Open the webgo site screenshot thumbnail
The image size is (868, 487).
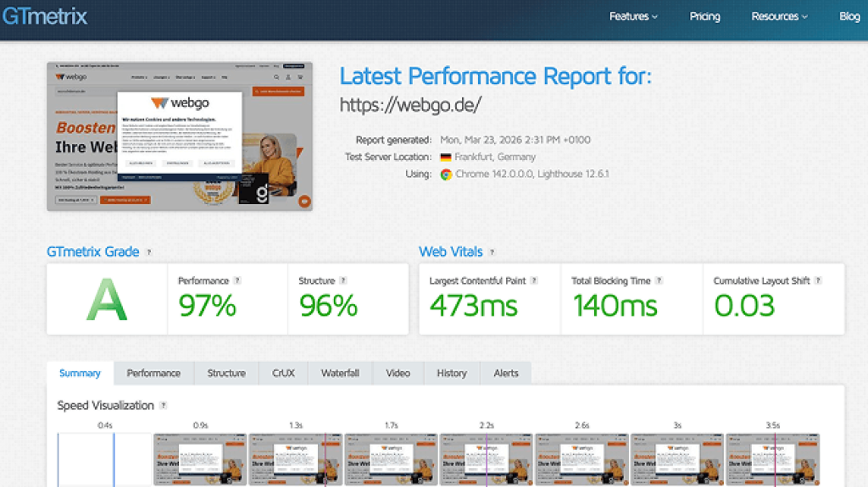pos(180,136)
